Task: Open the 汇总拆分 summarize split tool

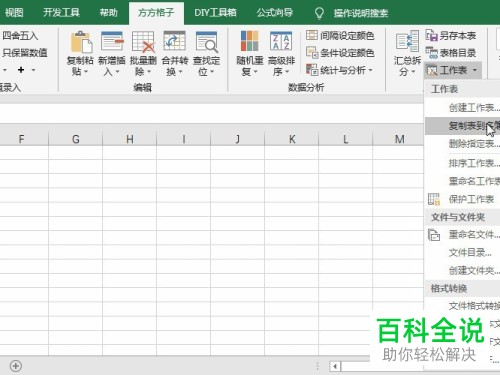Action: pyautogui.click(x=407, y=53)
